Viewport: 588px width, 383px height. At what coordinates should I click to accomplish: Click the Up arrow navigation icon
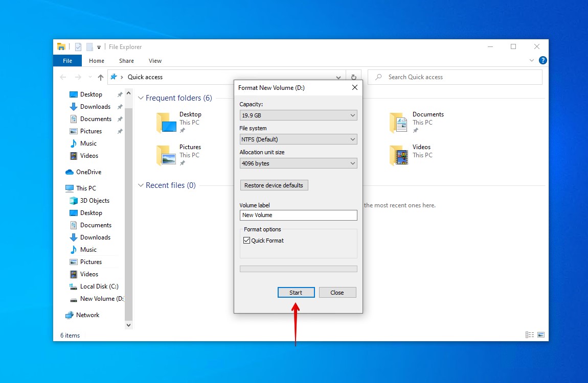click(100, 77)
